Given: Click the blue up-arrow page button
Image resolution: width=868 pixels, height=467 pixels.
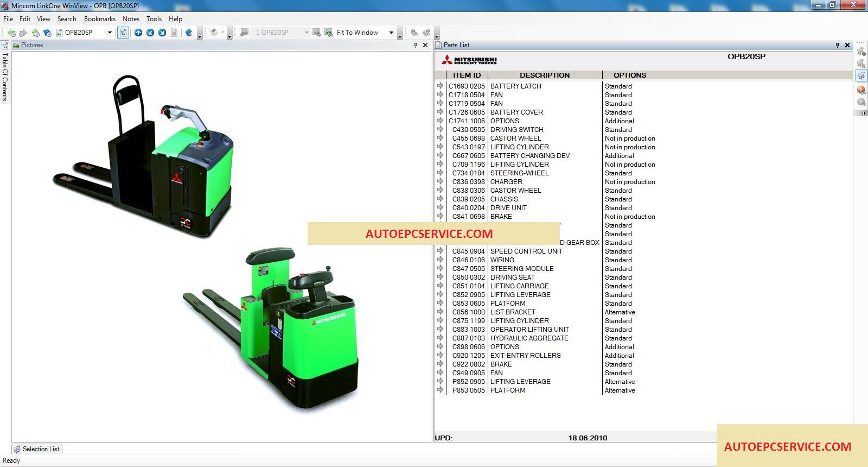Looking at the screenshot, I should pos(138,33).
